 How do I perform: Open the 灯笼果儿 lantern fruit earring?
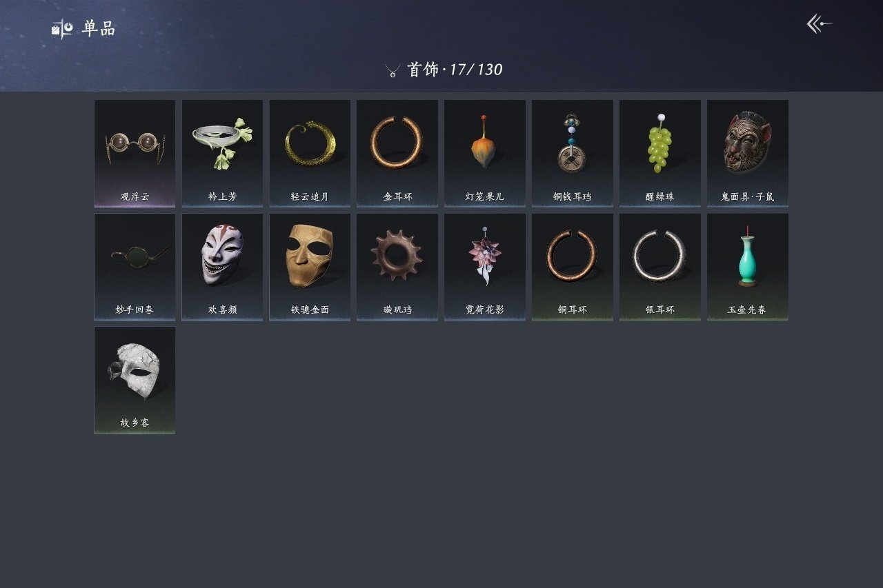(x=485, y=153)
